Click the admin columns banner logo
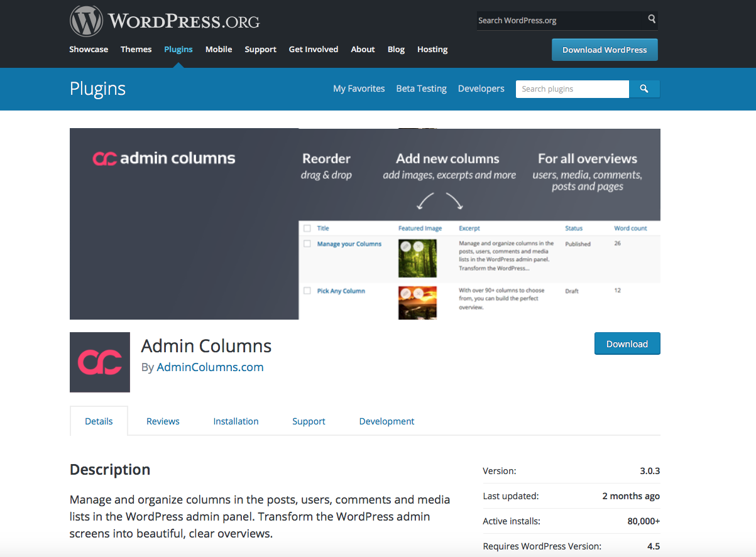Viewport: 756px width, 557px height. 164,158
